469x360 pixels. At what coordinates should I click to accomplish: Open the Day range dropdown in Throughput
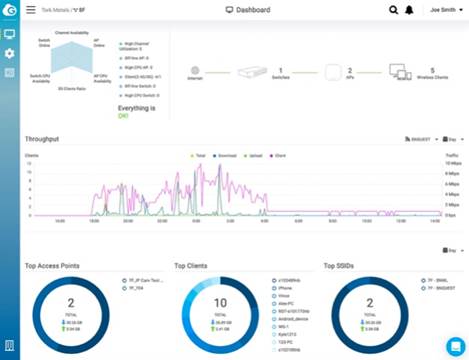(x=453, y=139)
